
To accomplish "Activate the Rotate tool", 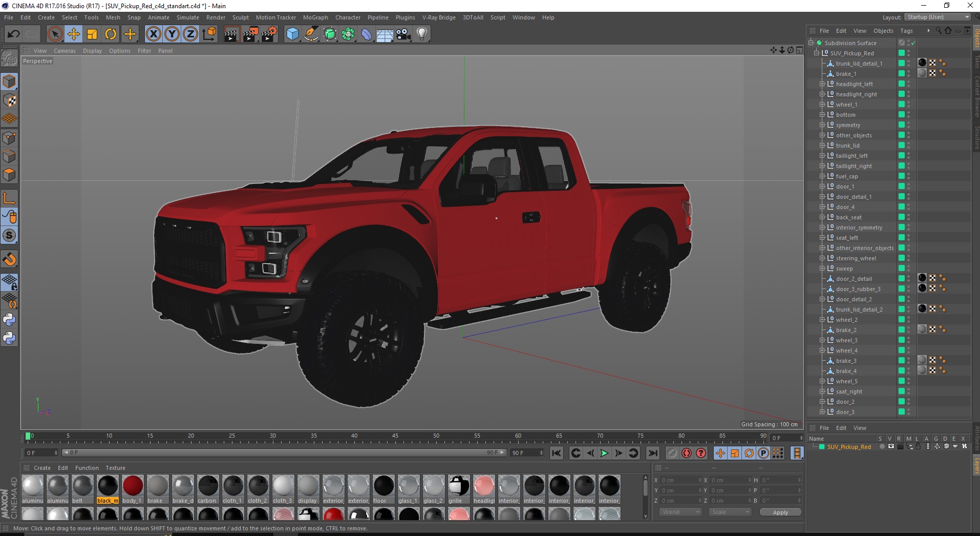I will click(x=111, y=34).
